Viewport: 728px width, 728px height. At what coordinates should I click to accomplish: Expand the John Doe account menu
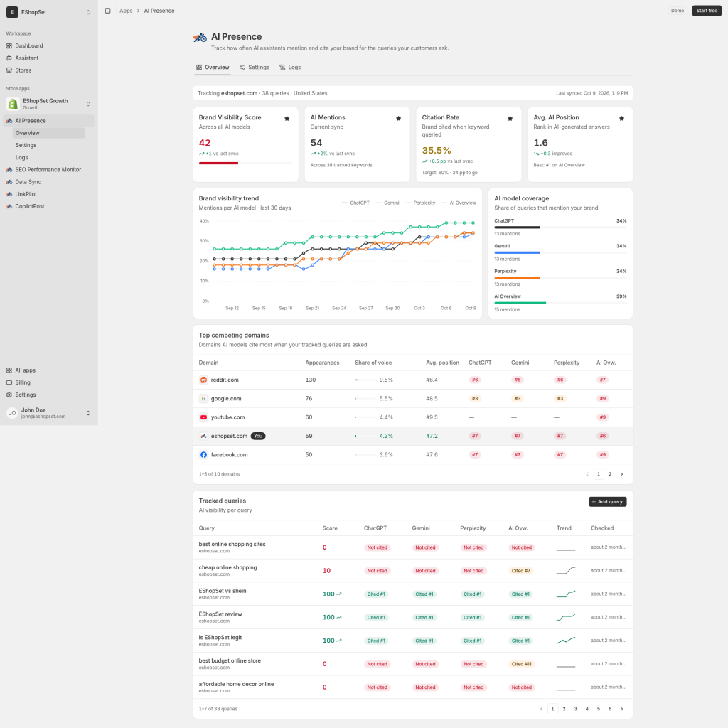[x=49, y=413]
